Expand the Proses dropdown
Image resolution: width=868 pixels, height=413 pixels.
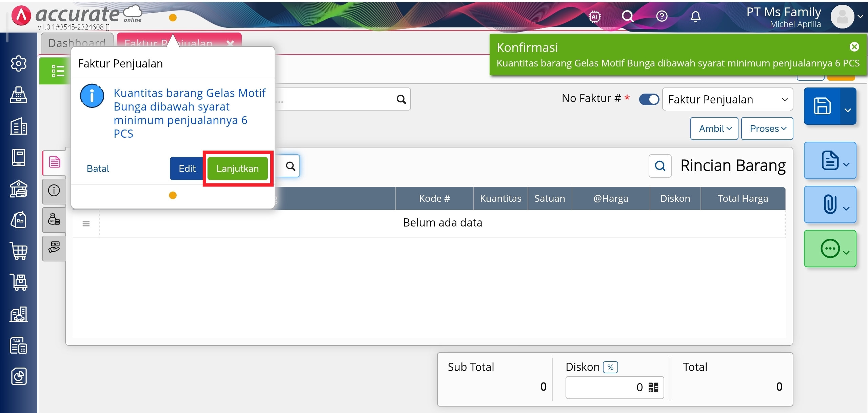(x=767, y=129)
